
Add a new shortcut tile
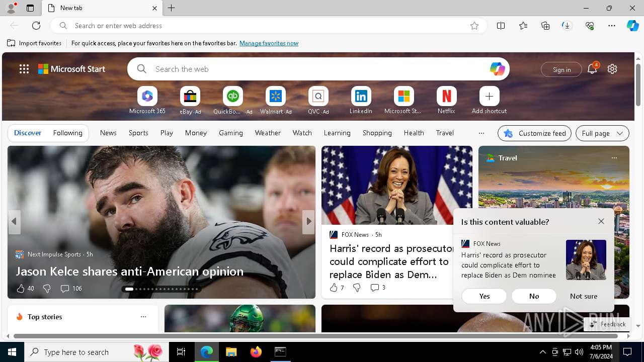pos(489,101)
